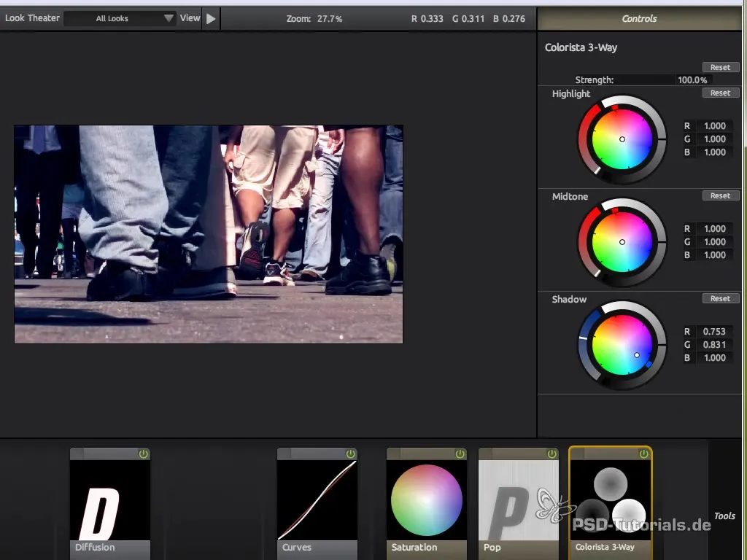Select the Shadow R value 0.753
The width and height of the screenshot is (747, 560).
(x=715, y=332)
